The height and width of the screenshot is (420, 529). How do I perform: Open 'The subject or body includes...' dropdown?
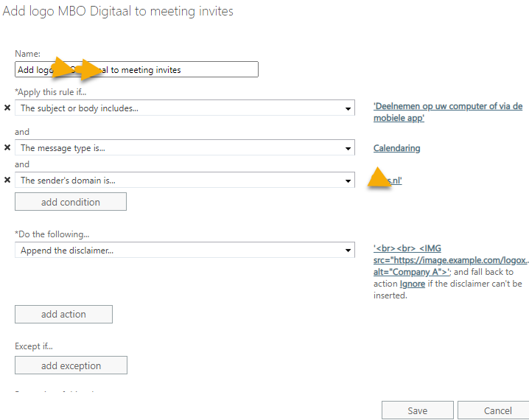click(x=184, y=108)
